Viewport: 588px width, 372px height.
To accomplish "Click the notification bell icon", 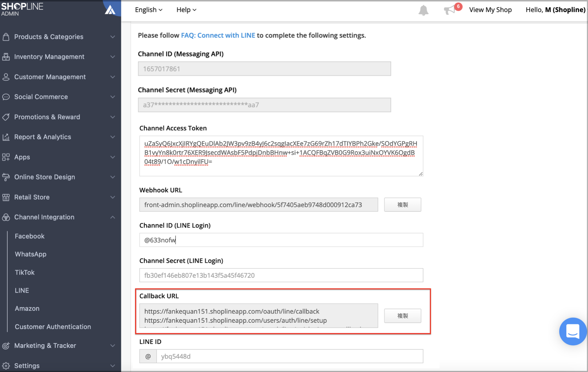I will pyautogui.click(x=423, y=10).
